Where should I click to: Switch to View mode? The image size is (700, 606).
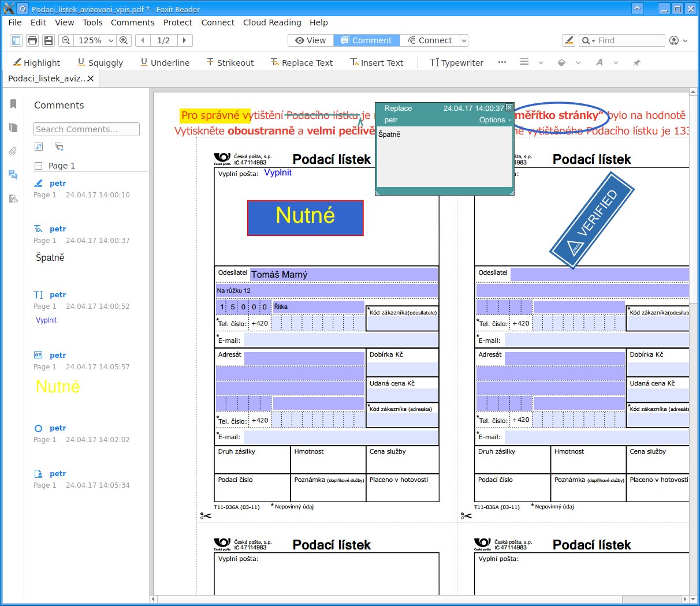click(x=310, y=40)
